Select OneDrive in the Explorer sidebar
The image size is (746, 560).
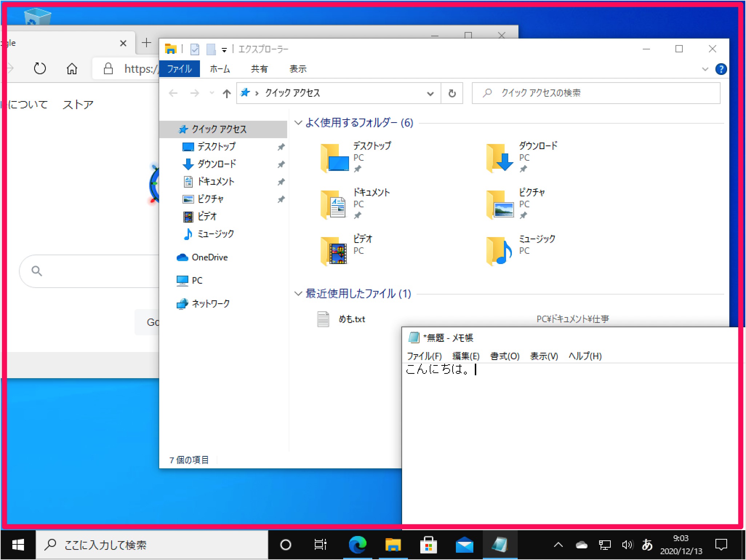[x=209, y=257]
